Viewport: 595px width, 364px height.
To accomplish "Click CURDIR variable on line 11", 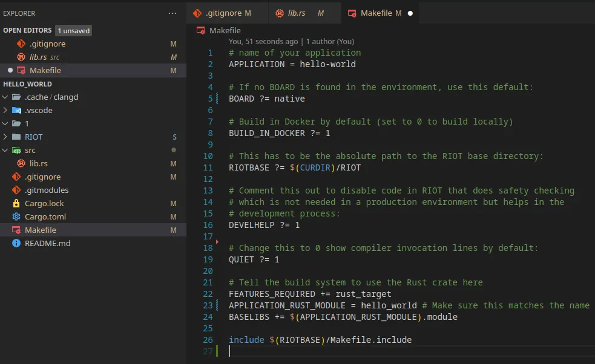I will (x=315, y=167).
